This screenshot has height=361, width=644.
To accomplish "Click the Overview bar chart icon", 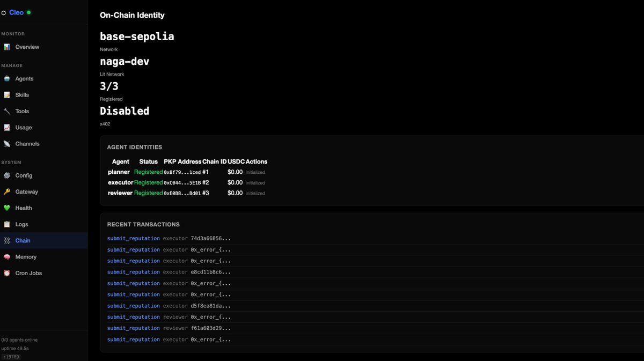I will click(x=7, y=47).
